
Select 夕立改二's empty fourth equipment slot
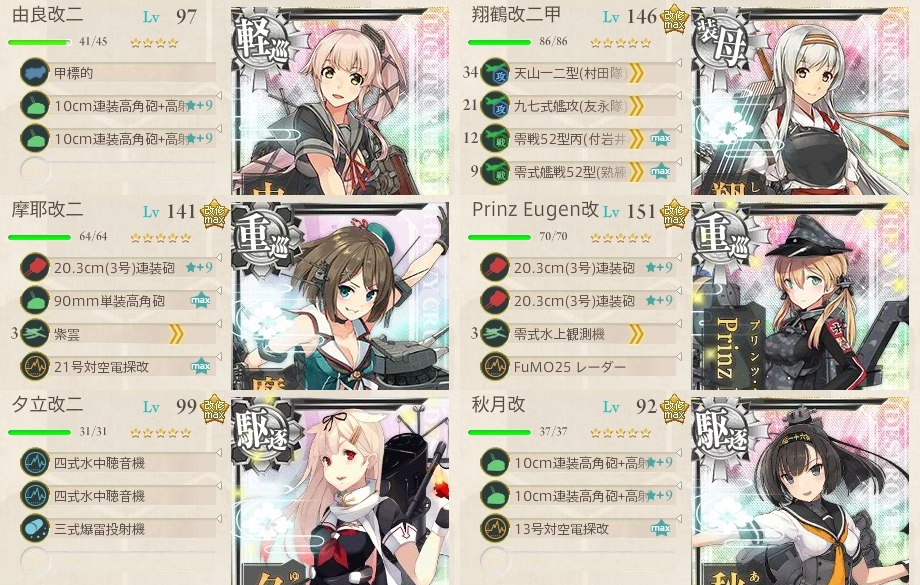point(117,562)
